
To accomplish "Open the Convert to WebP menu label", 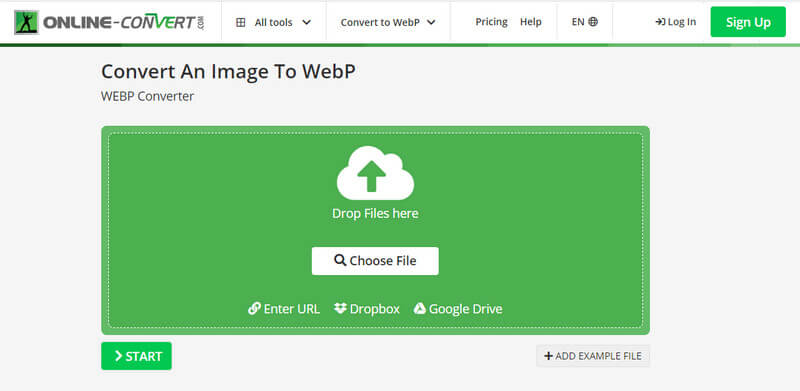I will (380, 22).
